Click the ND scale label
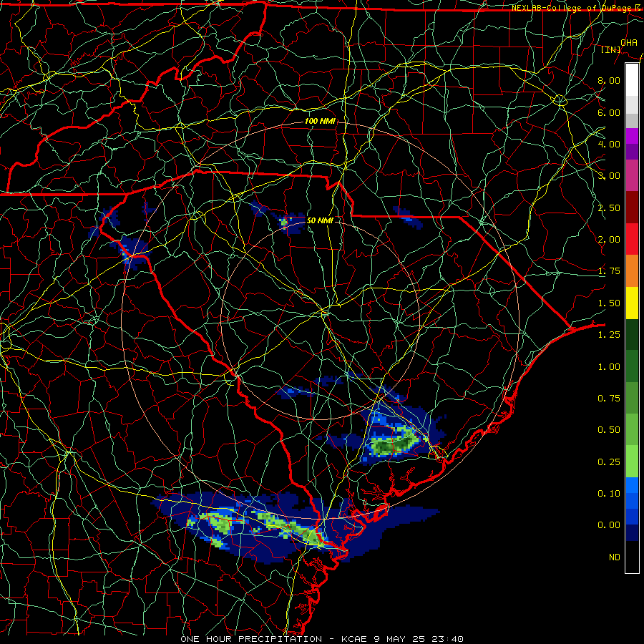644x644 pixels. [x=615, y=557]
